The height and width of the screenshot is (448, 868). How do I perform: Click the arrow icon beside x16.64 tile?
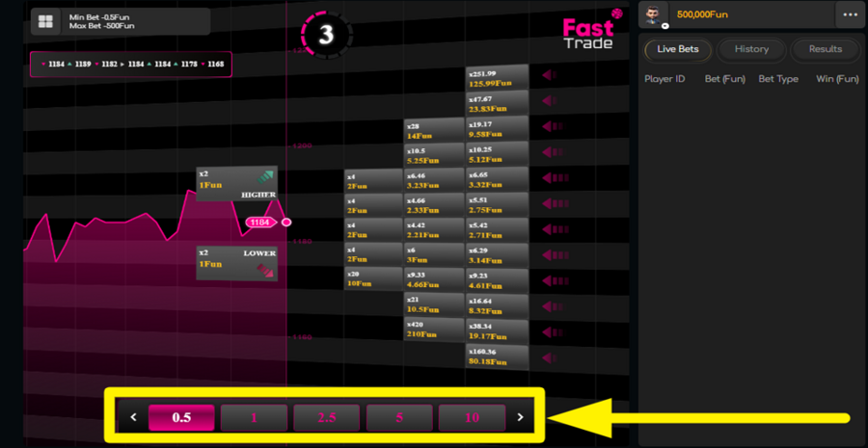pyautogui.click(x=552, y=305)
